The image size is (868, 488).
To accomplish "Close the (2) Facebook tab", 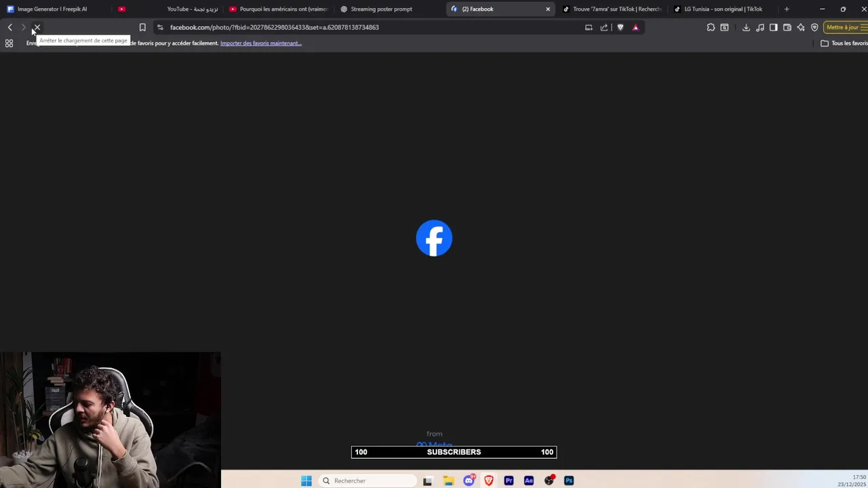I will point(548,9).
